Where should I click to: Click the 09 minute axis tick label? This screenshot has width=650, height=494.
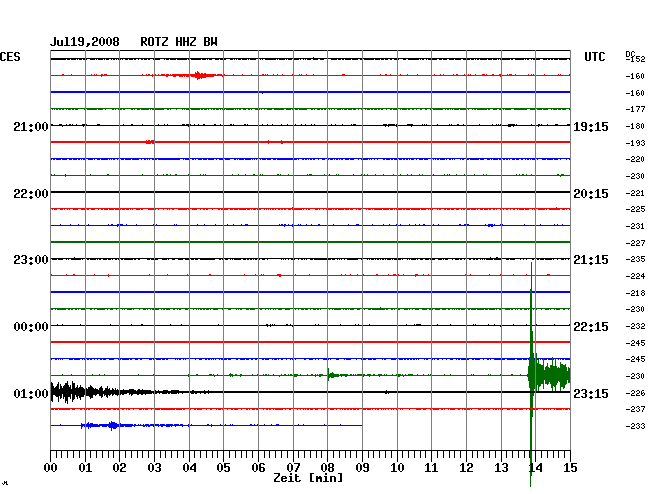pyautogui.click(x=362, y=468)
